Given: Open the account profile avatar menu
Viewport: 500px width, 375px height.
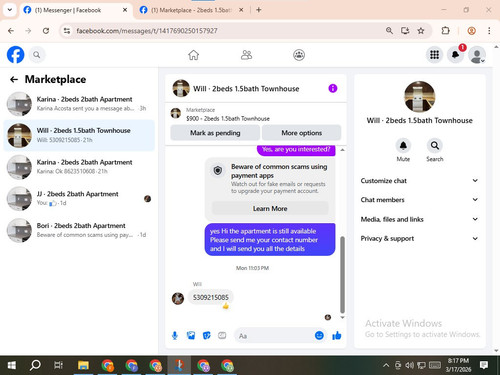Looking at the screenshot, I should click(x=477, y=55).
